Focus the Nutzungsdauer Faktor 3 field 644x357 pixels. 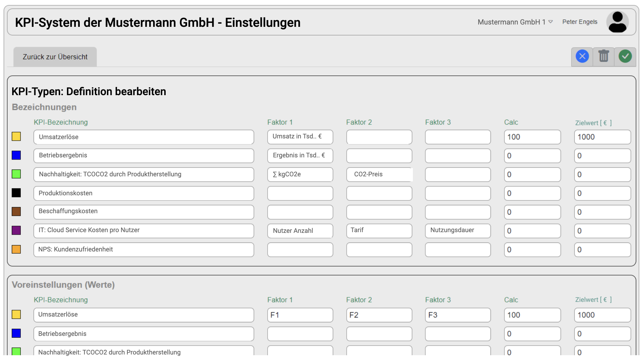pos(458,231)
